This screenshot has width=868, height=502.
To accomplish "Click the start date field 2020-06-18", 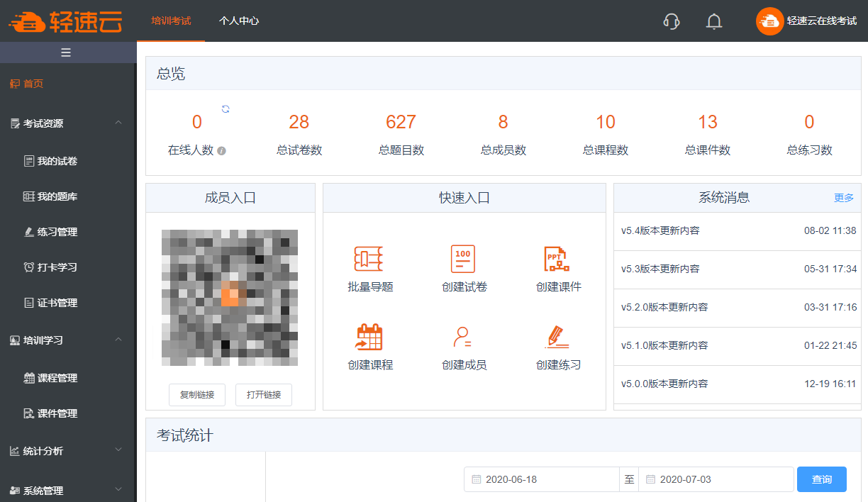I will tap(542, 479).
